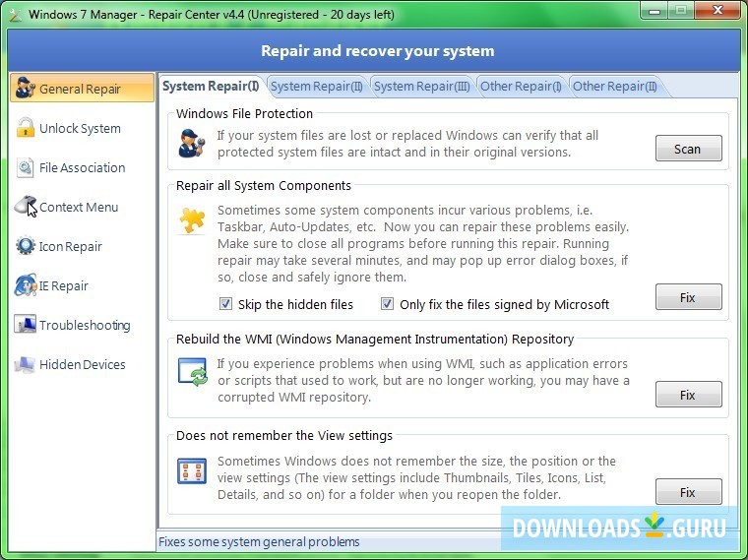
Task: Click the 'Repair and recover your system' header
Action: tap(377, 50)
